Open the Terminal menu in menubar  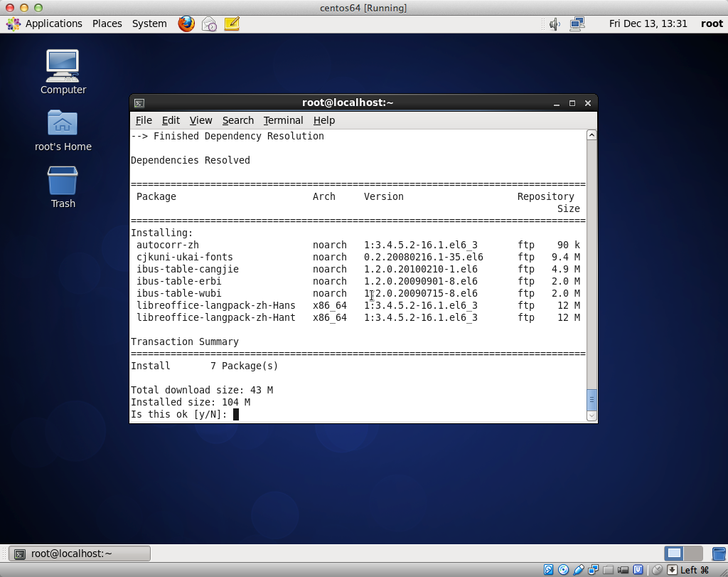pos(283,120)
